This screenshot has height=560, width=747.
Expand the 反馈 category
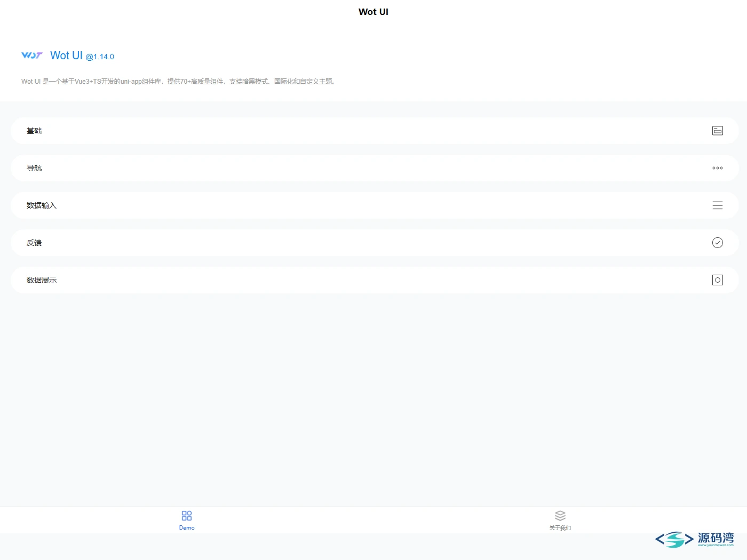point(375,243)
